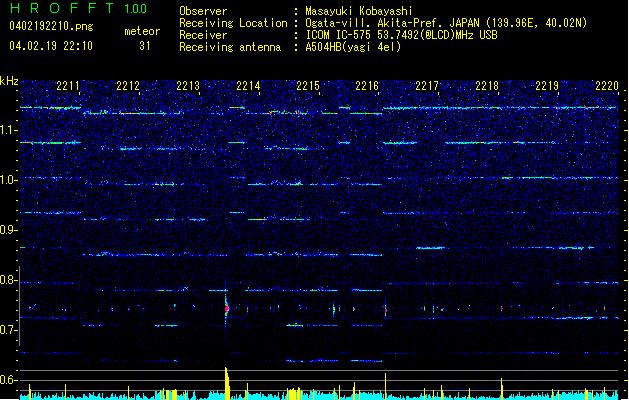This screenshot has width=629, height=400.
Task: Click the 2215 time marker
Action: [x=308, y=85]
